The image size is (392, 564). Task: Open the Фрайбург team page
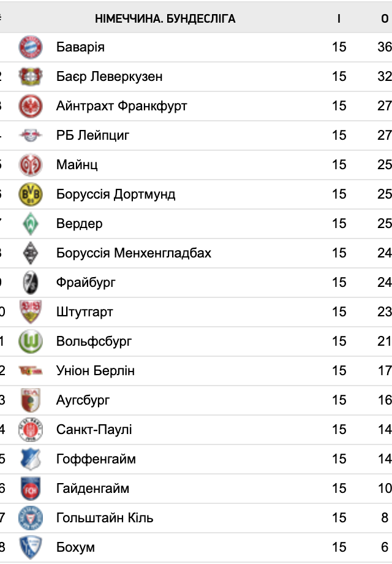pos(86,283)
